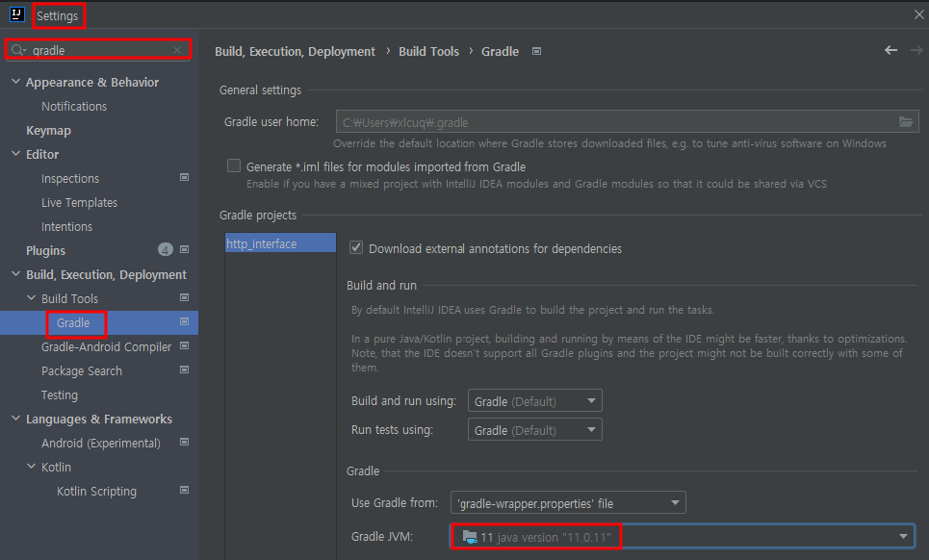Open the Plugins settings page

(x=45, y=250)
